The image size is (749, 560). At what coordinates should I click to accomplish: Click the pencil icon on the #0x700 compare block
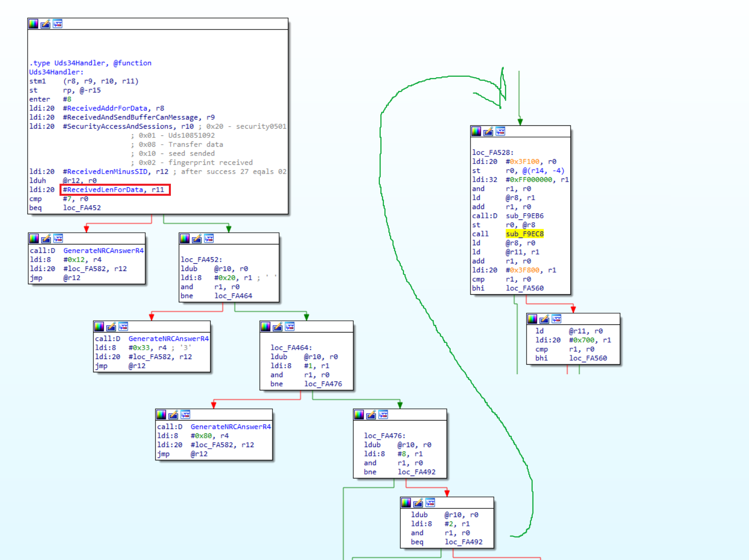pyautogui.click(x=544, y=319)
